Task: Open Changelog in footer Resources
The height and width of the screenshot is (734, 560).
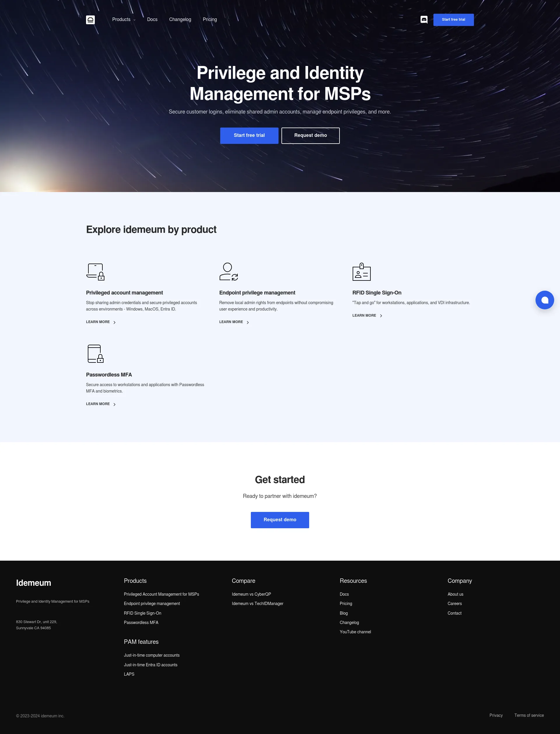Action: (349, 622)
